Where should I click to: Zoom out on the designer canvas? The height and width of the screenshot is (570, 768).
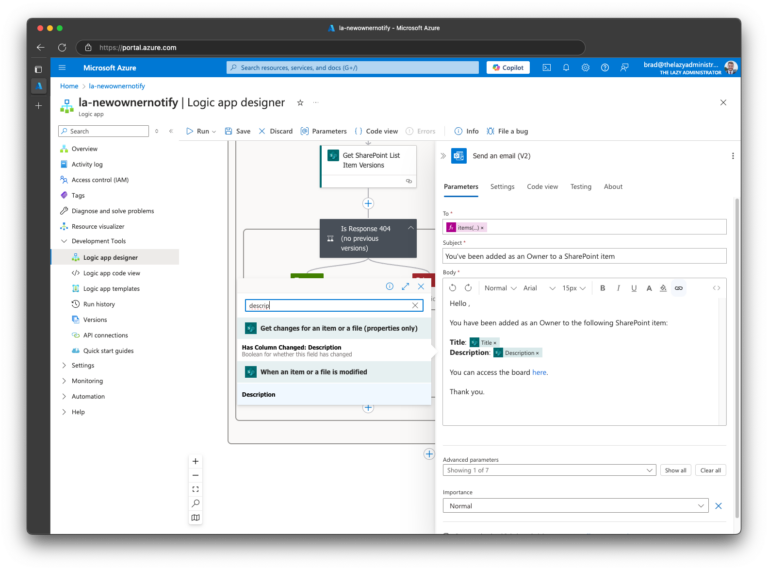tap(195, 475)
